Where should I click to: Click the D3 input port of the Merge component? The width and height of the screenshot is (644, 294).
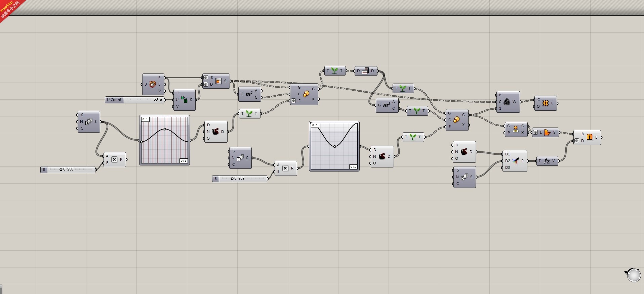502,167
